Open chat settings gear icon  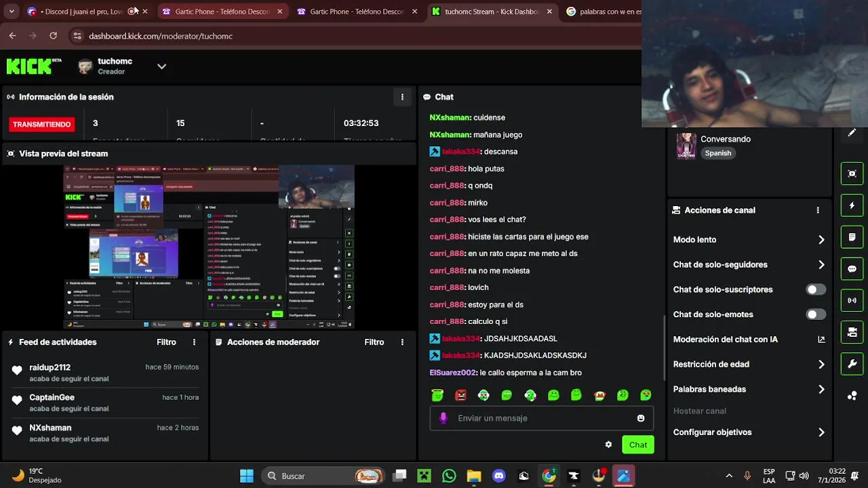(x=608, y=445)
